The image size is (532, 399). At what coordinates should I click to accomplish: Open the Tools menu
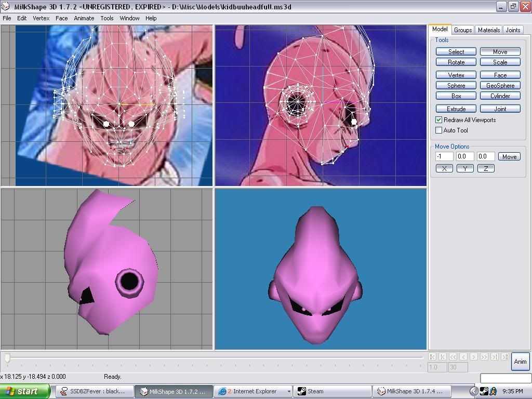[107, 18]
